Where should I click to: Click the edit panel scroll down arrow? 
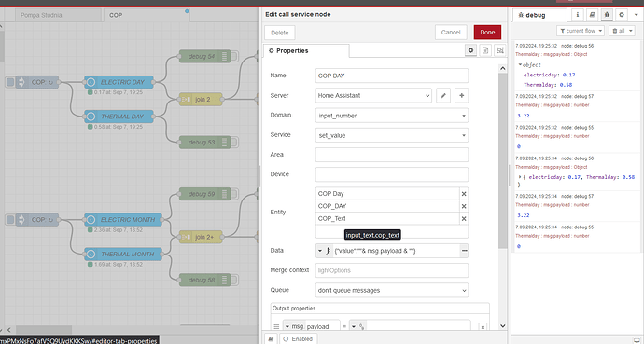pyautogui.click(x=503, y=326)
